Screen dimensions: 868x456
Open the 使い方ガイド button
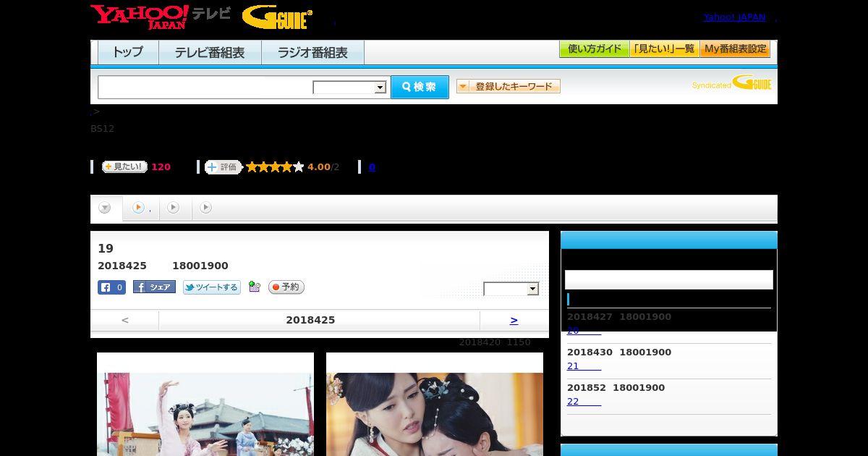(594, 49)
